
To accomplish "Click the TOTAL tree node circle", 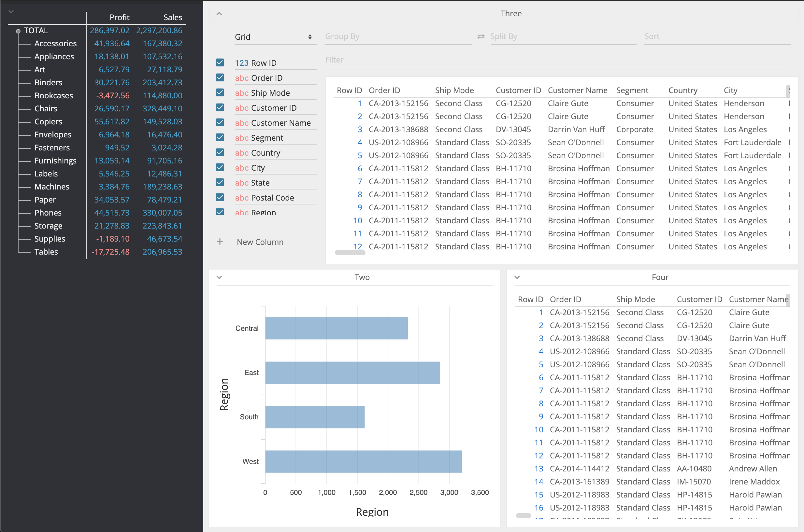I will (x=18, y=31).
